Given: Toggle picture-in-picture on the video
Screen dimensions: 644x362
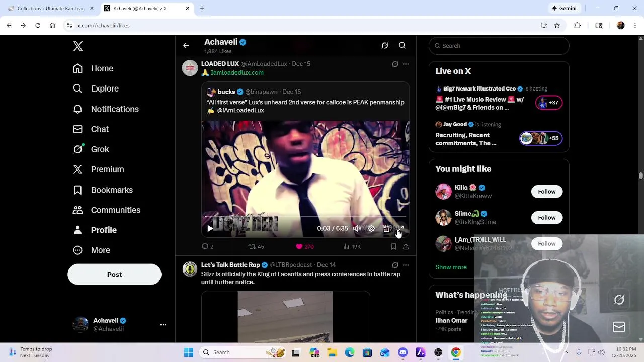Looking at the screenshot, I should click(x=386, y=229).
